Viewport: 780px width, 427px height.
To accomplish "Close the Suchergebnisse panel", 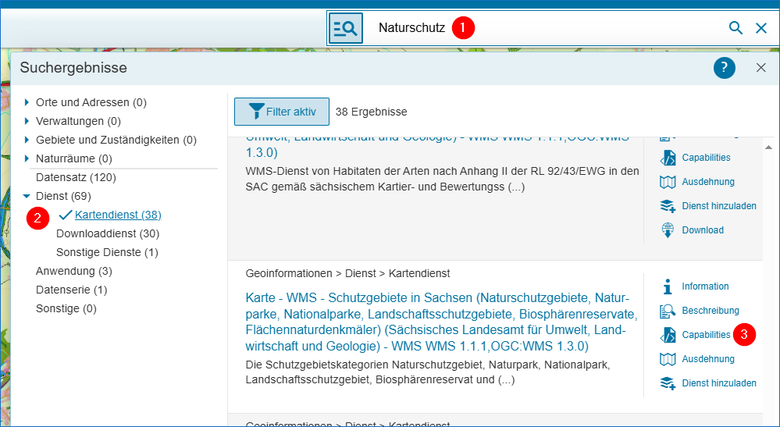I will pos(761,68).
